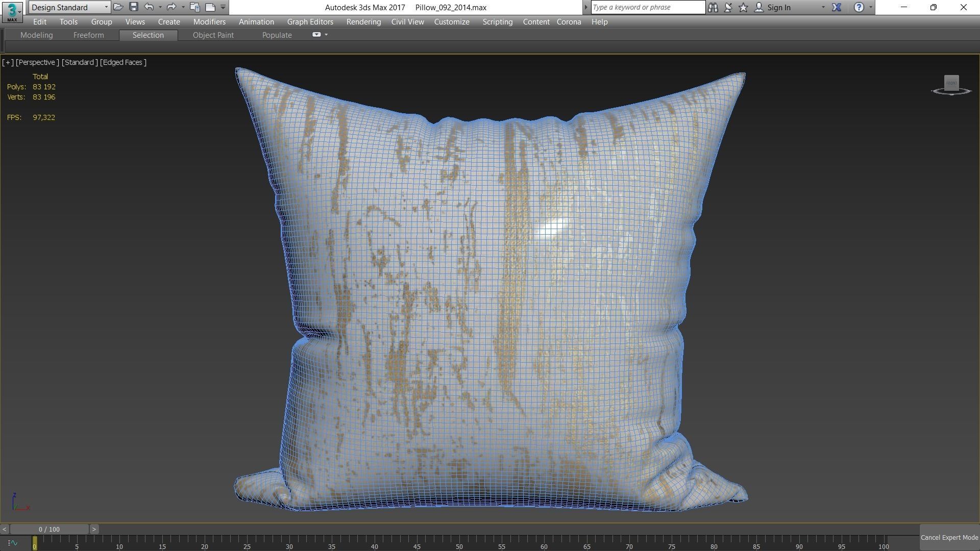Expand the Undo history dropdown arrow
980x551 pixels.
(160, 7)
